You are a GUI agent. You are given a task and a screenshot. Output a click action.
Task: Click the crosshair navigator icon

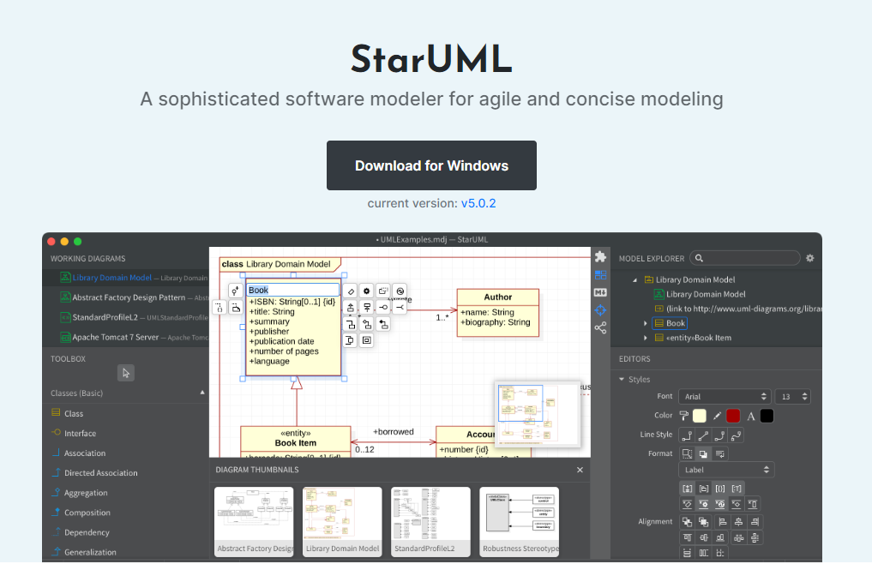tap(600, 310)
